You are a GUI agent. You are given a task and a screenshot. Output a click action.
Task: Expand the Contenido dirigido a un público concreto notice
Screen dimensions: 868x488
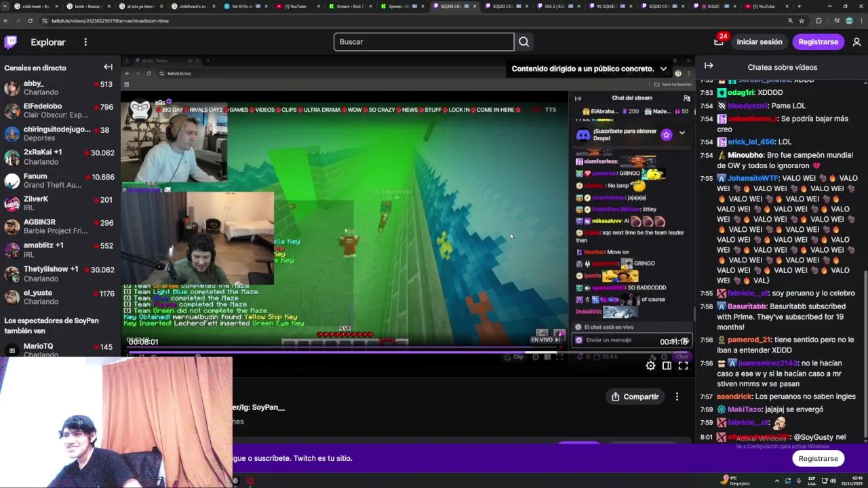pyautogui.click(x=663, y=68)
